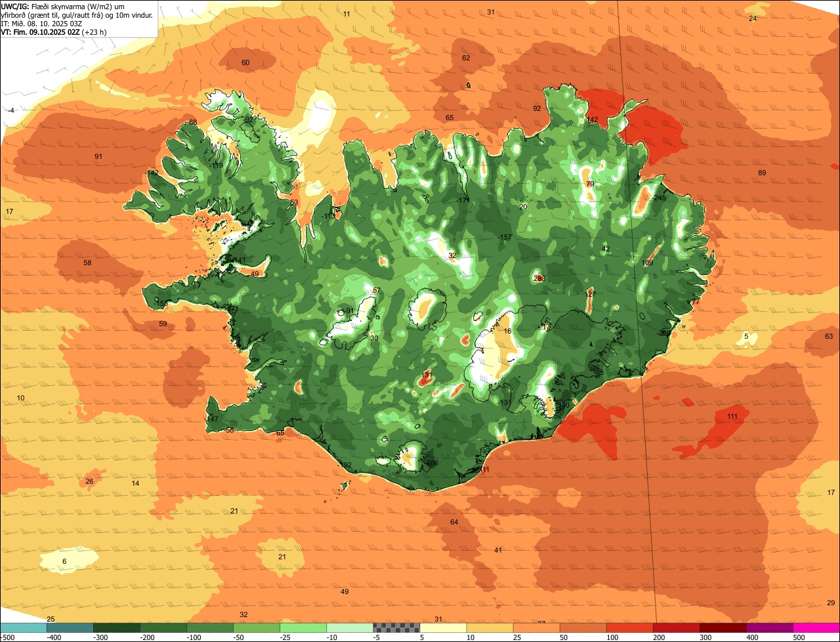840x642 pixels.
Task: Click the map value '29' in the southeast corner
Action: (x=831, y=603)
